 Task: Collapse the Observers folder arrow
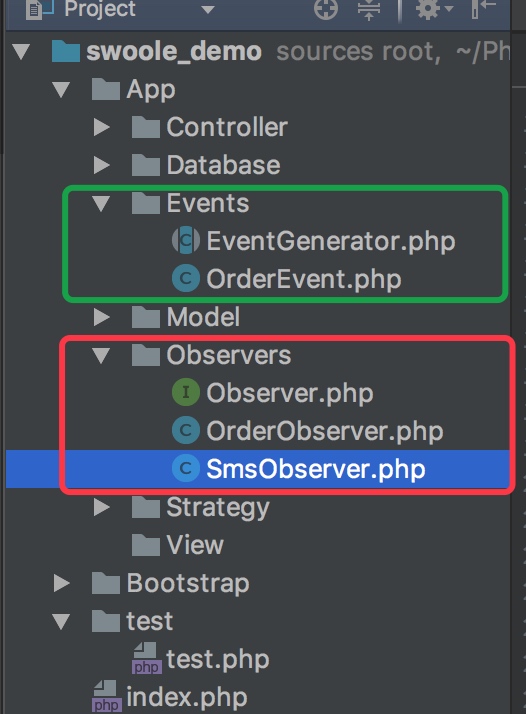pyautogui.click(x=101, y=355)
